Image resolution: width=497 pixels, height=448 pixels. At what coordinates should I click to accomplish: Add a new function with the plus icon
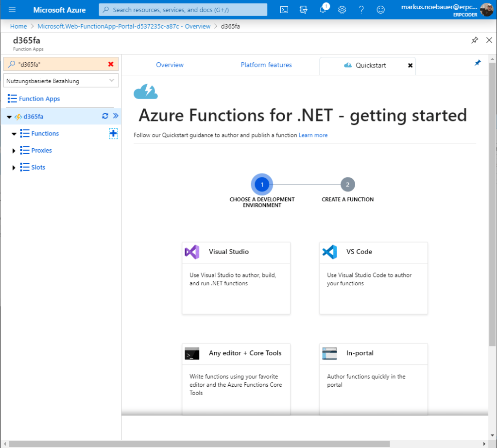pyautogui.click(x=113, y=133)
